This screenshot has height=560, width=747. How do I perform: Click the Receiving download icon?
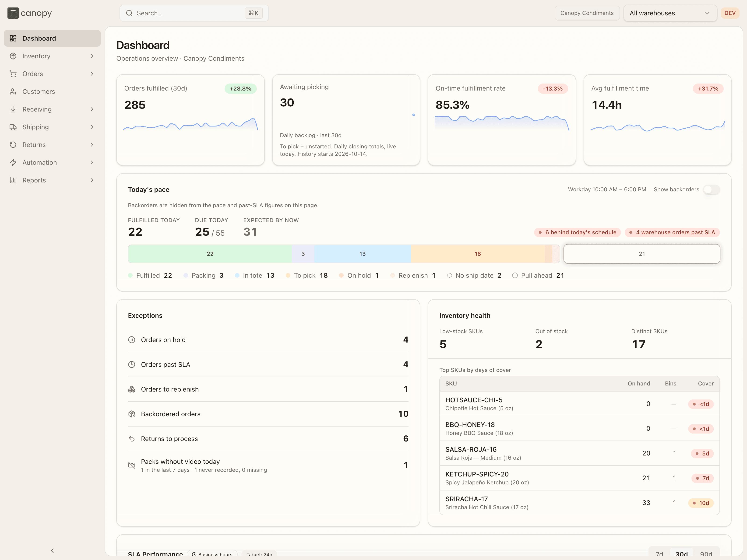[x=13, y=109]
